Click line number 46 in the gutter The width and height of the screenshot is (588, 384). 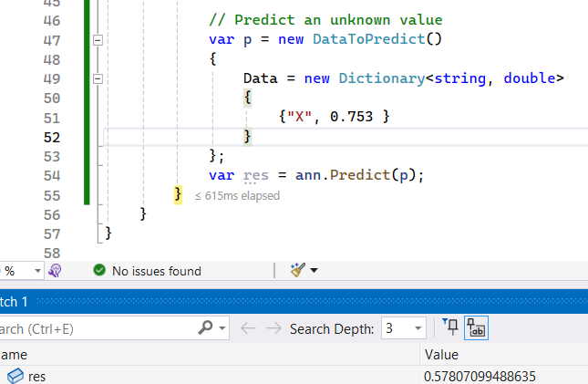click(x=52, y=21)
